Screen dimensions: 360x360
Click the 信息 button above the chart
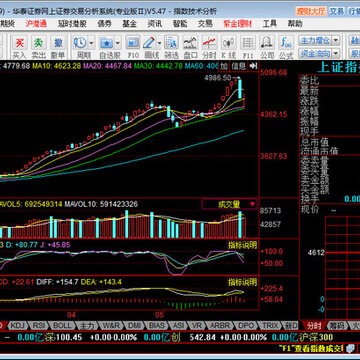[239, 66]
